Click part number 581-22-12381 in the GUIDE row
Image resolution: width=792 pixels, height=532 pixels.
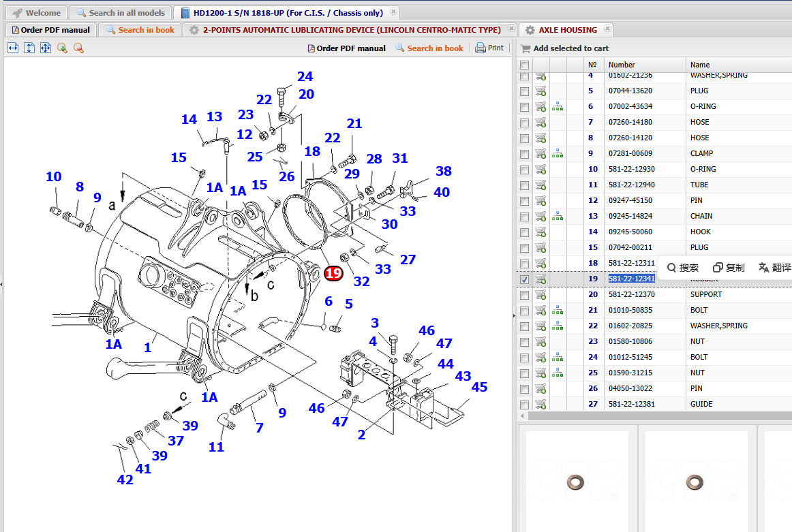click(x=631, y=404)
